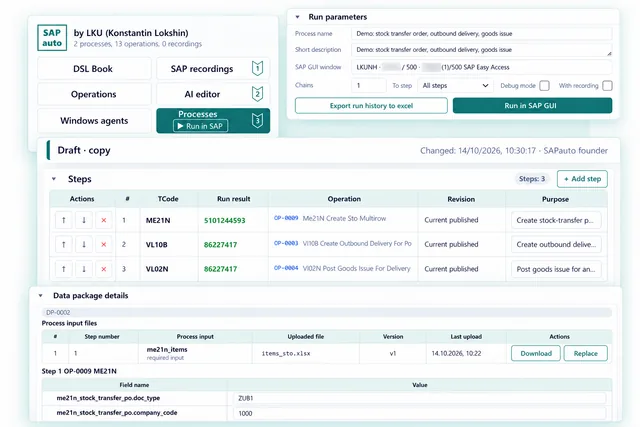The width and height of the screenshot is (640, 427).
Task: Click badge 3 icon on Processes
Action: 257,120
